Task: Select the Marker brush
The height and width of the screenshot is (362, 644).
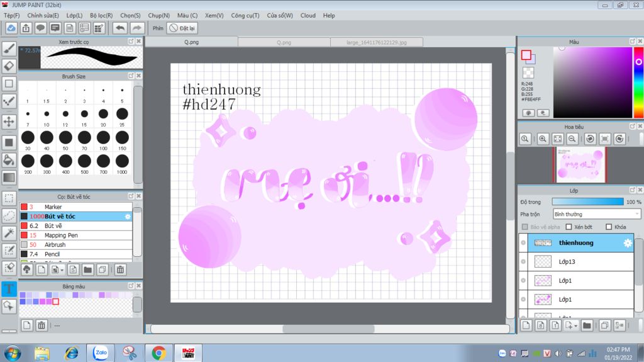Action: [x=76, y=207]
